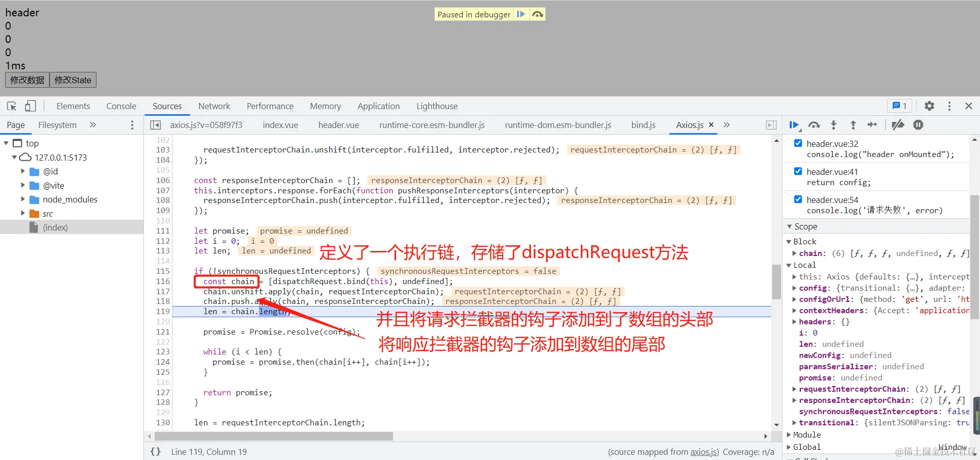The height and width of the screenshot is (460, 980).
Task: Open the Application tab
Action: pyautogui.click(x=378, y=106)
